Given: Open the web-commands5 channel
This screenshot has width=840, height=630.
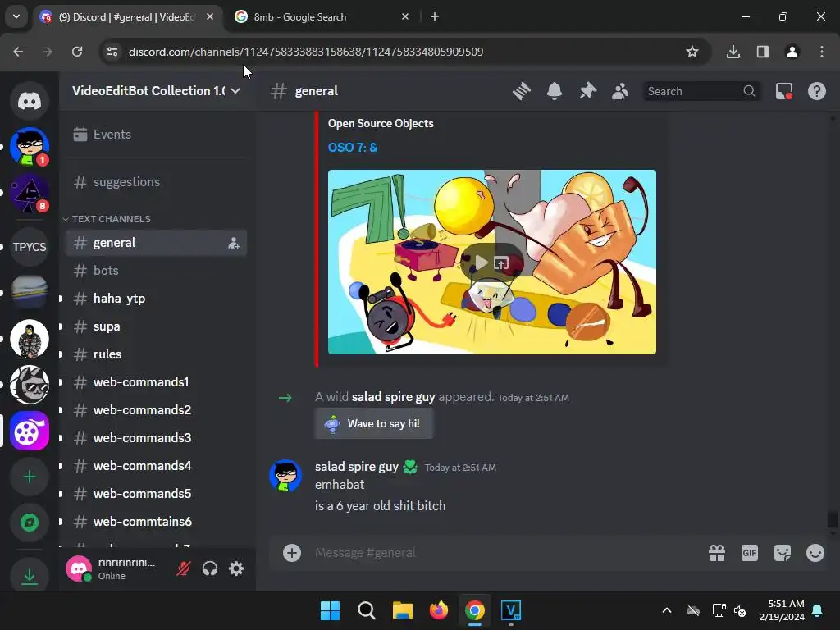Looking at the screenshot, I should click(156, 493).
